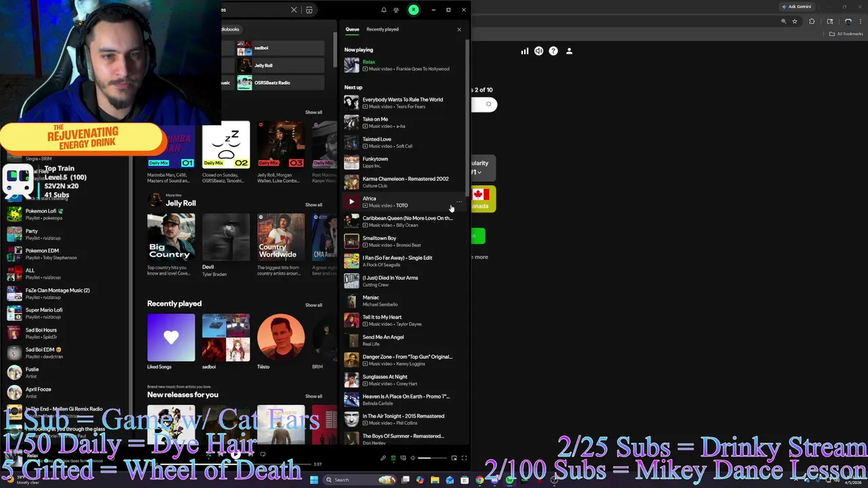The width and height of the screenshot is (868, 488).
Task: Open FaZe Clan Montage Music (2) playlist
Action: coord(66,293)
